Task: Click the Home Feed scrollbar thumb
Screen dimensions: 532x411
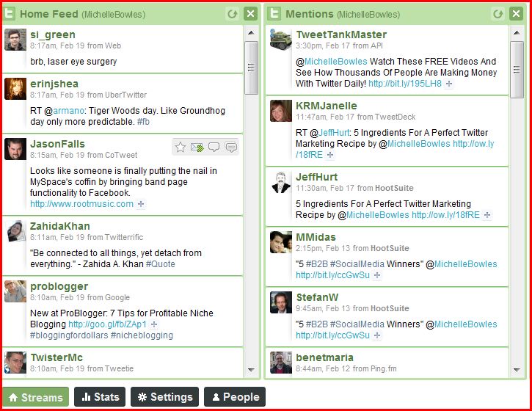Action: pyautogui.click(x=251, y=68)
